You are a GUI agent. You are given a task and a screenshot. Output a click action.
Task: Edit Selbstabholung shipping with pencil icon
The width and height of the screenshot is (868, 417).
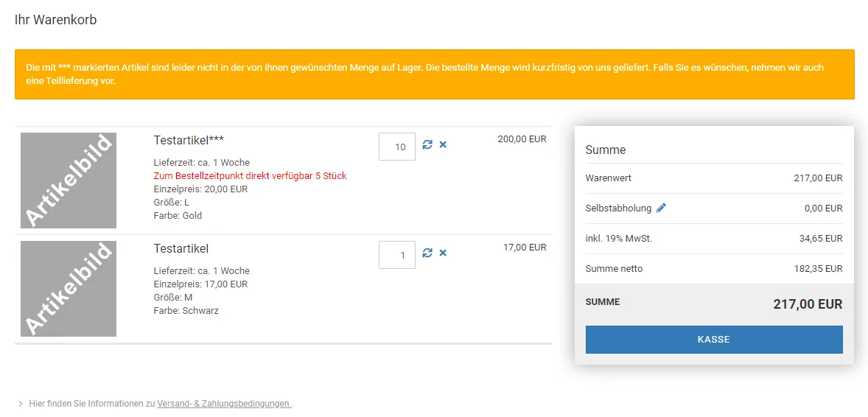tap(661, 208)
